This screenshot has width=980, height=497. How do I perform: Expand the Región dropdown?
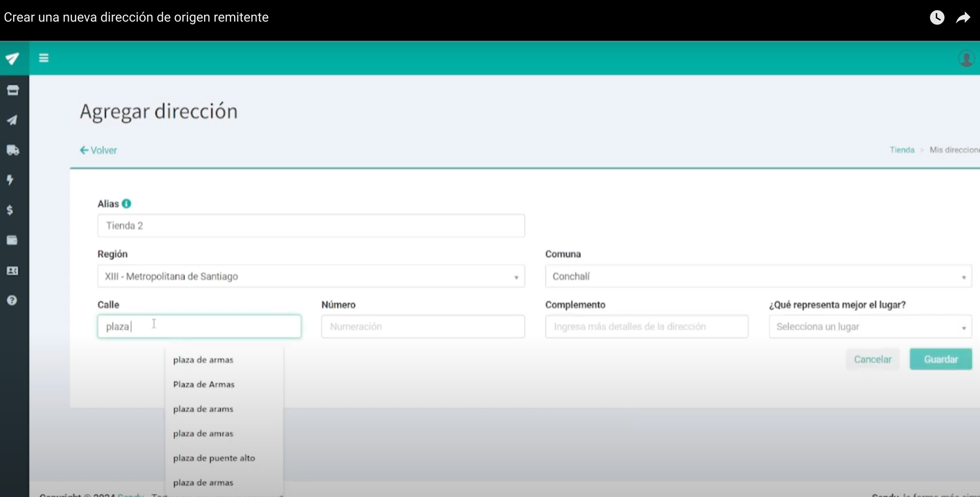(311, 276)
